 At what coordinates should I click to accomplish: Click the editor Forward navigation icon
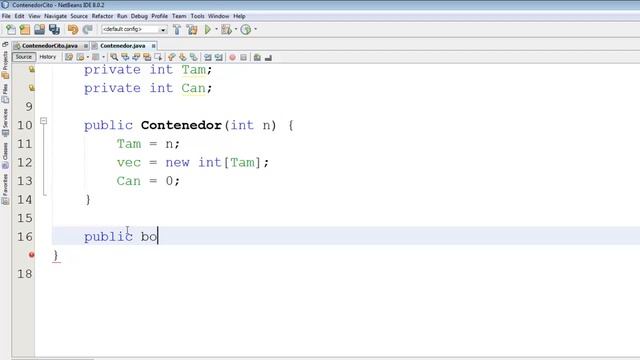(x=96, y=57)
